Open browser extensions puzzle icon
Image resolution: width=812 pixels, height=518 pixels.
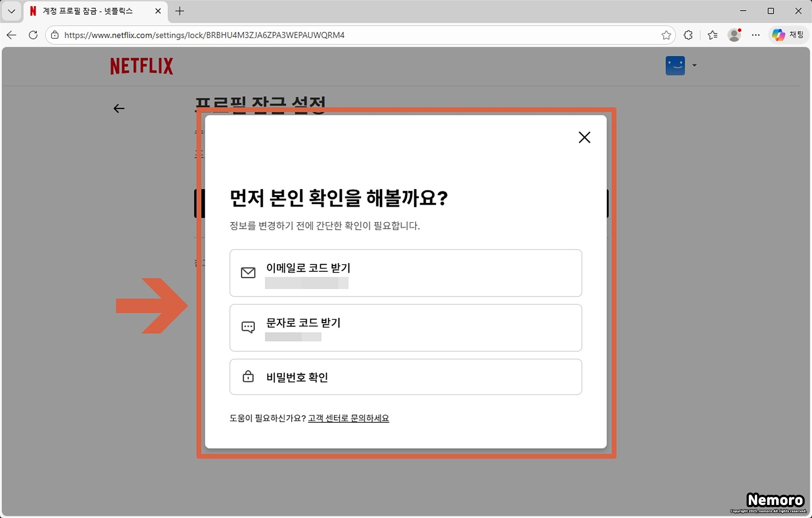pyautogui.click(x=688, y=35)
